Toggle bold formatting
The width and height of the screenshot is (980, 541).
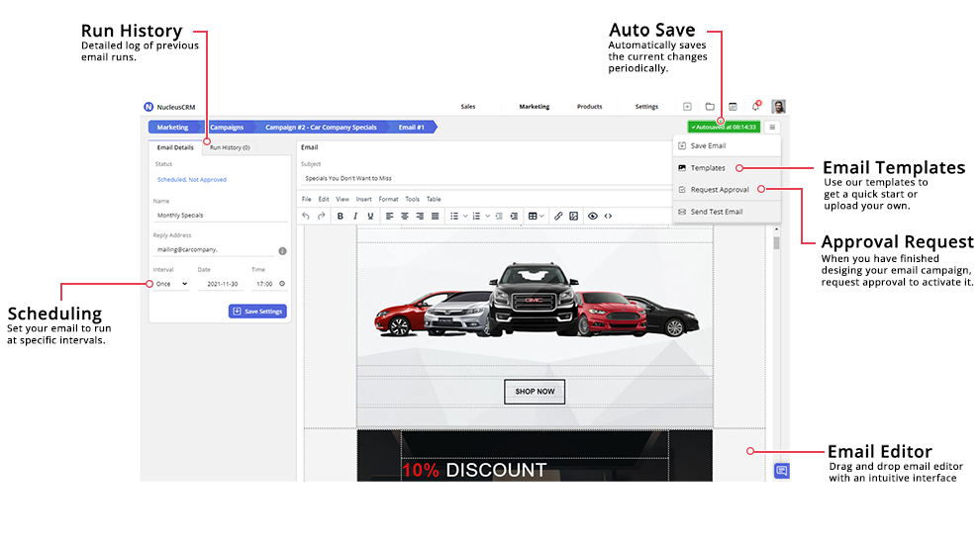tap(340, 217)
